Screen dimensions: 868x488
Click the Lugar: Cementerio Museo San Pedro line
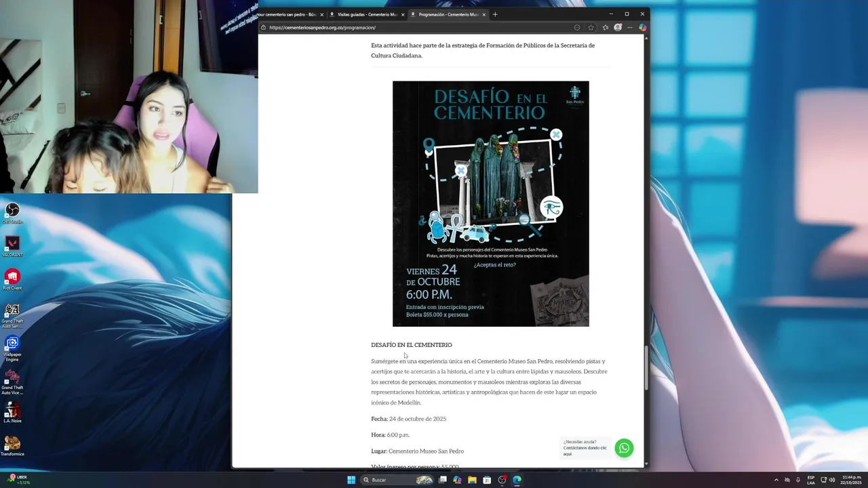click(418, 451)
